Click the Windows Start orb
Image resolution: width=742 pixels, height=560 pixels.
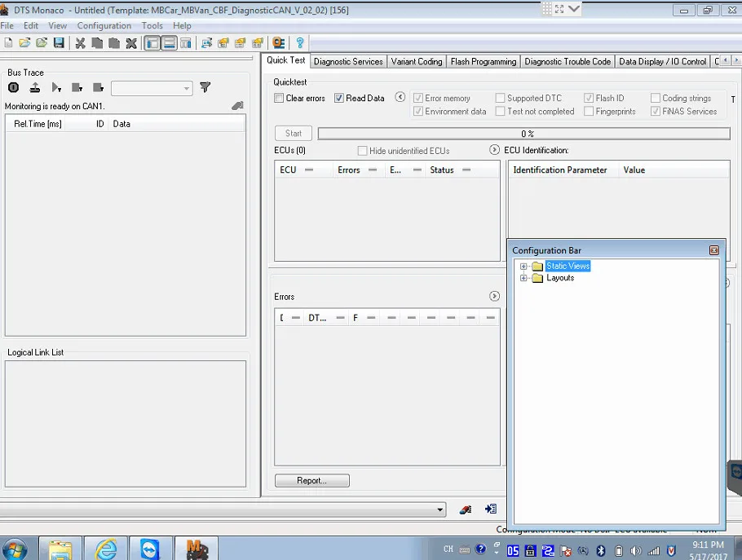point(15,549)
